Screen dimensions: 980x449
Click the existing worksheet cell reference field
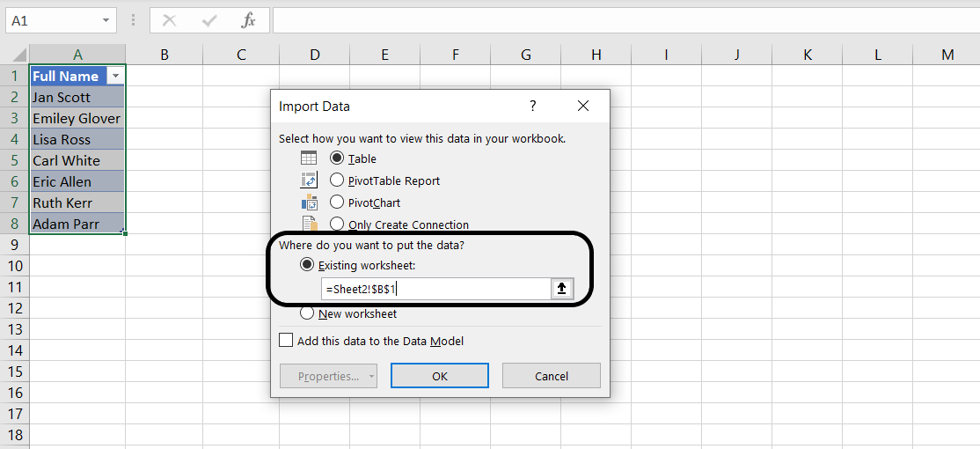(x=435, y=289)
